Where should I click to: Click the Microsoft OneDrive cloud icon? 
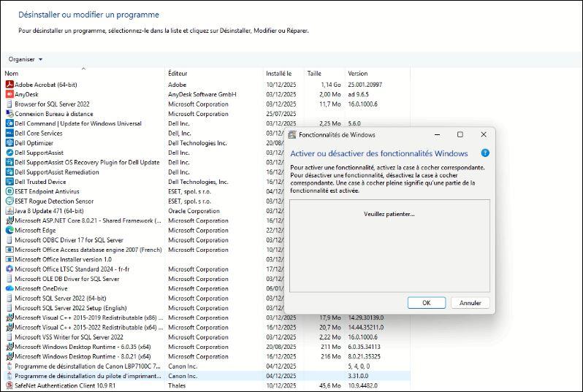point(9,288)
